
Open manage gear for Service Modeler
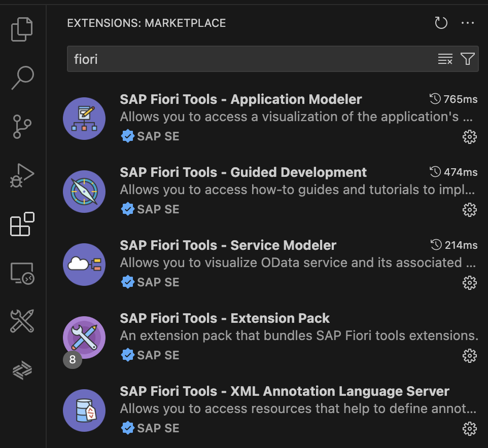470,282
